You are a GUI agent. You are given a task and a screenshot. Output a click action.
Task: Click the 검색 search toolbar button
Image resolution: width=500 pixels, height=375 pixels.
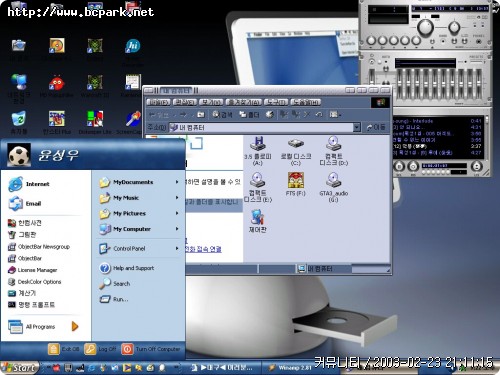click(222, 115)
